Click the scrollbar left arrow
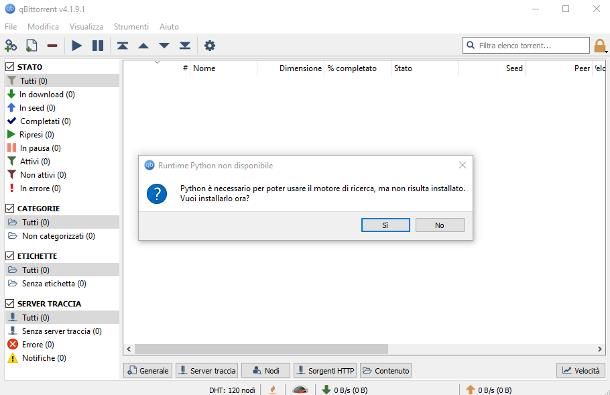610x395 pixels. tap(129, 349)
